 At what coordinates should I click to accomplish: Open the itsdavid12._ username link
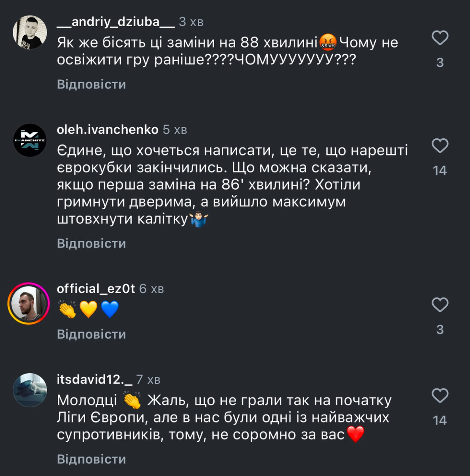click(x=94, y=380)
